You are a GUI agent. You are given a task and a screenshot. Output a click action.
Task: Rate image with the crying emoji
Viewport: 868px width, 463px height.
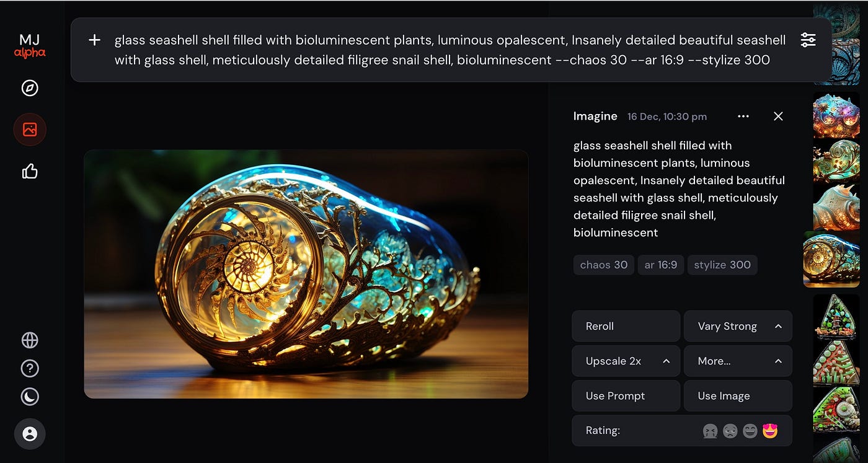pyautogui.click(x=710, y=431)
